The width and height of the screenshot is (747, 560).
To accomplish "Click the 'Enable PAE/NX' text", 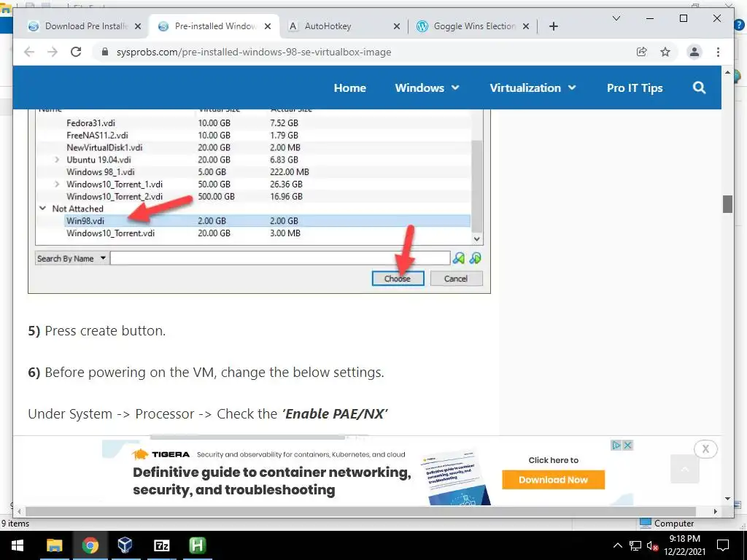I will (334, 413).
